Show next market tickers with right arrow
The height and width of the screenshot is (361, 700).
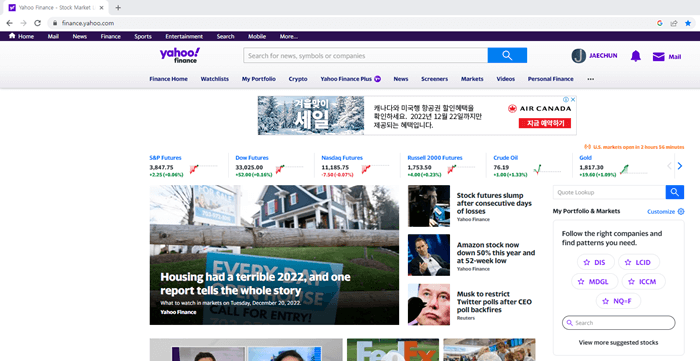pyautogui.click(x=680, y=166)
